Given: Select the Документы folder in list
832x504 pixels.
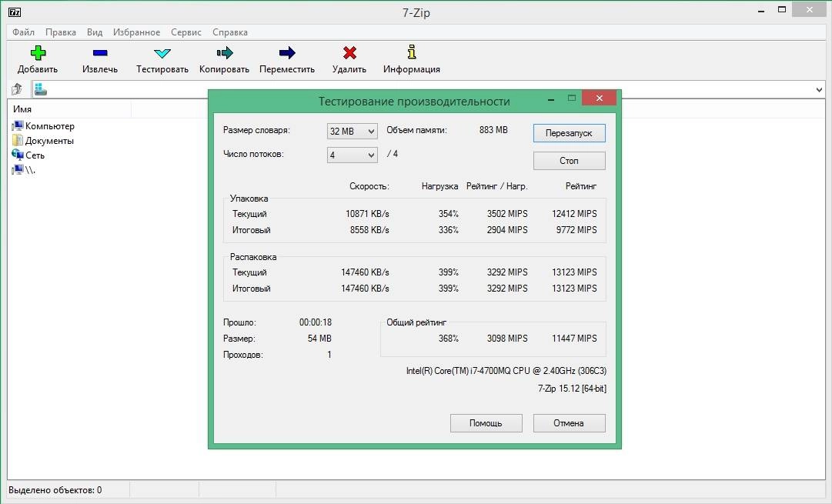Looking at the screenshot, I should coord(42,141).
